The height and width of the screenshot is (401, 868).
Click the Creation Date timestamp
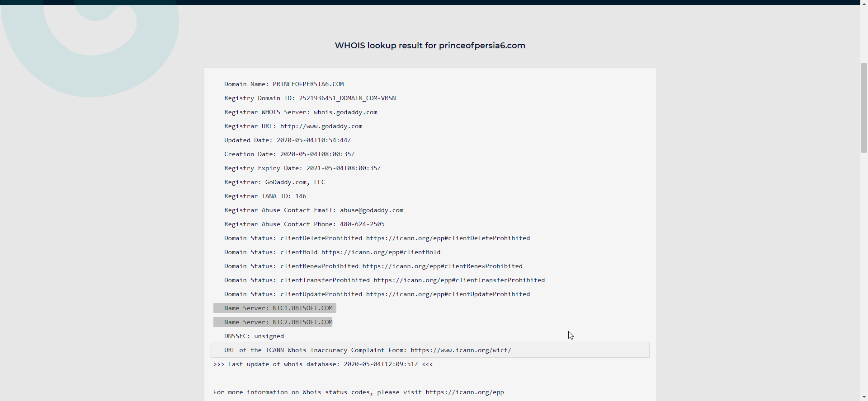coord(317,154)
